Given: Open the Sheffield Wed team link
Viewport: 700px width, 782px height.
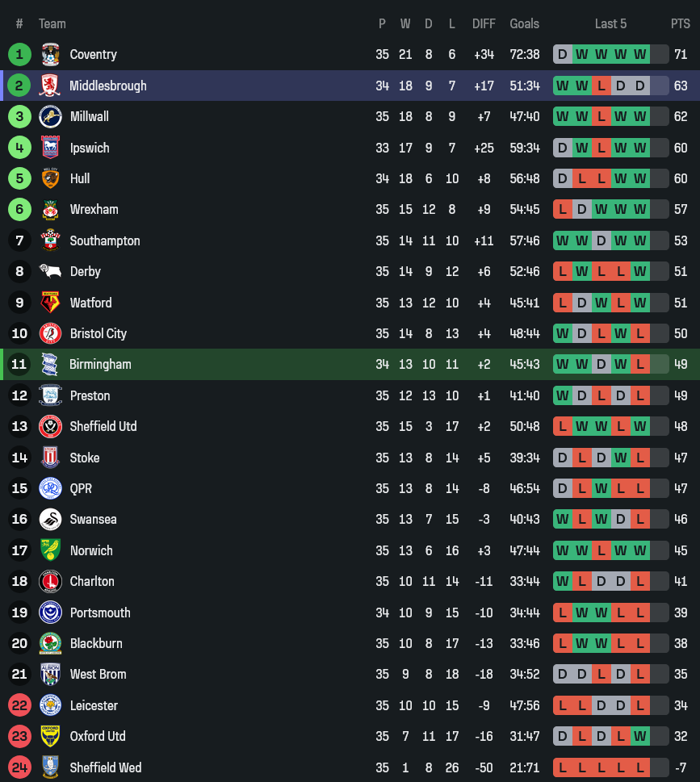Looking at the screenshot, I should click(106, 767).
